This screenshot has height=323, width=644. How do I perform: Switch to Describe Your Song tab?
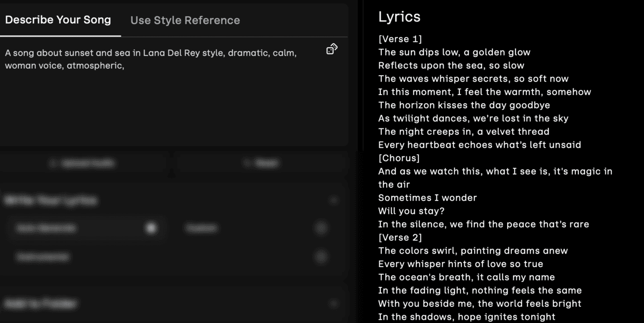coord(58,20)
